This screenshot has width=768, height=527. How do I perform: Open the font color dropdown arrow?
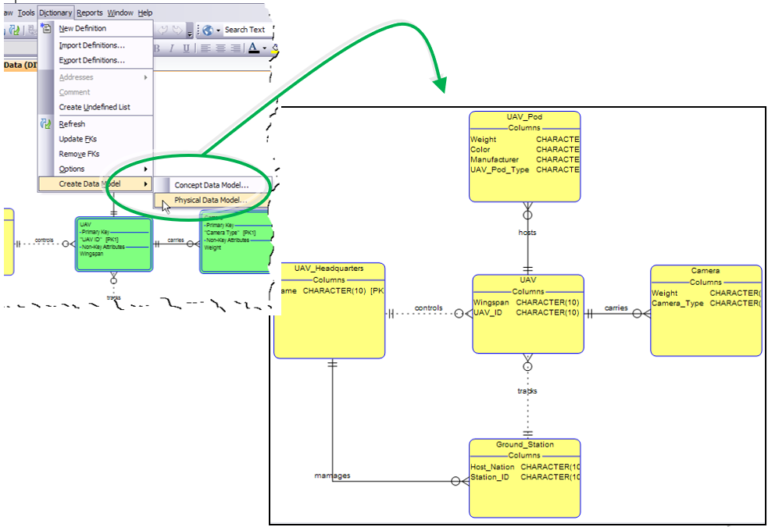coord(264,48)
